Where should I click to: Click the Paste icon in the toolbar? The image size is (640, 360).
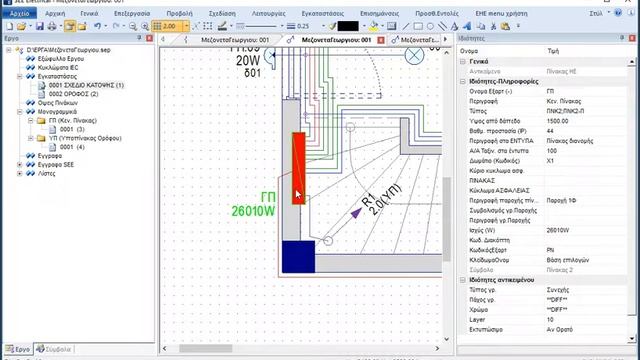coord(505,27)
